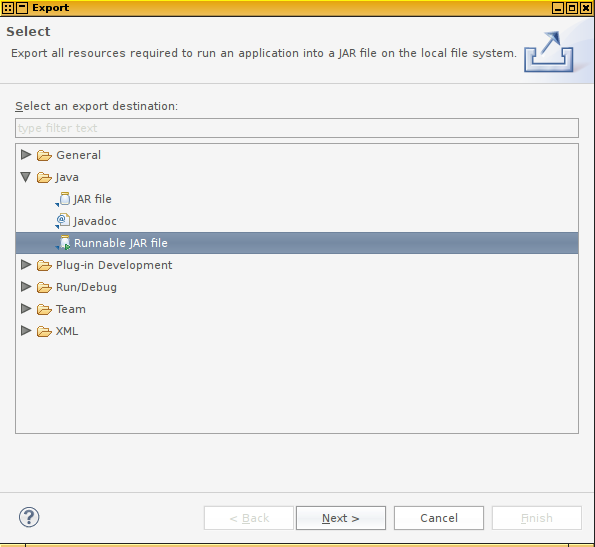Click the Javadoc document icon
This screenshot has height=547, width=595.
[x=63, y=221]
